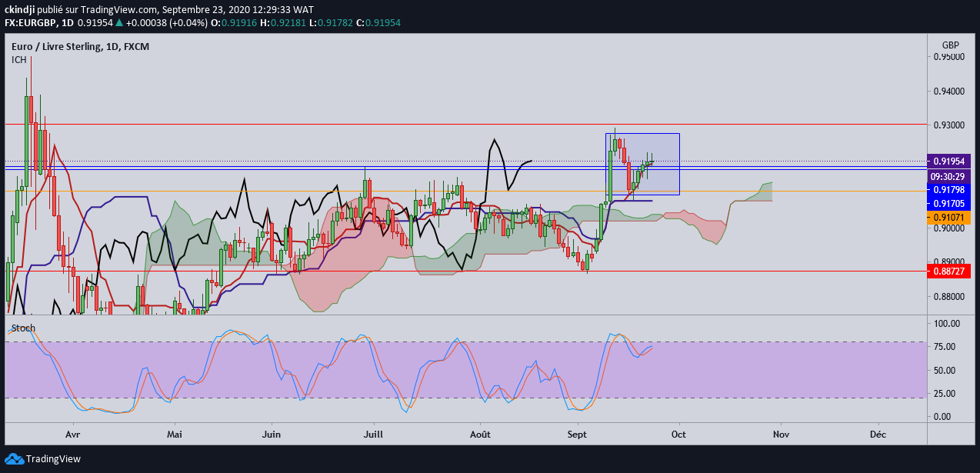This screenshot has height=473, width=980.
Task: Click the Mai label on time axis
Action: click(x=175, y=434)
